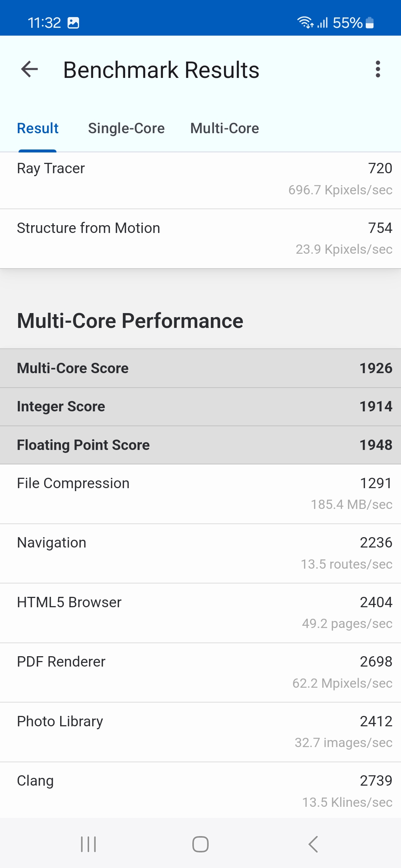Select the PDF Renderer result row
The width and height of the screenshot is (401, 868).
pyautogui.click(x=200, y=672)
